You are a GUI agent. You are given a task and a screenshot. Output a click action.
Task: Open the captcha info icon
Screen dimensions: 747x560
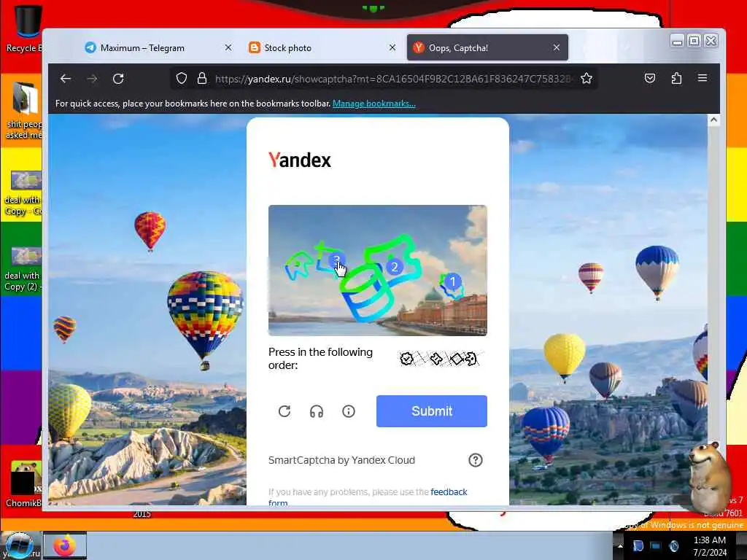tap(349, 411)
